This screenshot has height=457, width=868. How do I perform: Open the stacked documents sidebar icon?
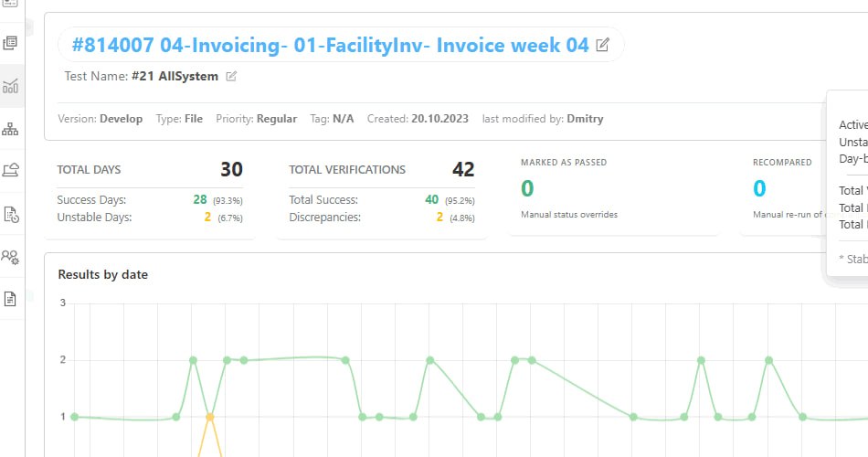pyautogui.click(x=11, y=43)
